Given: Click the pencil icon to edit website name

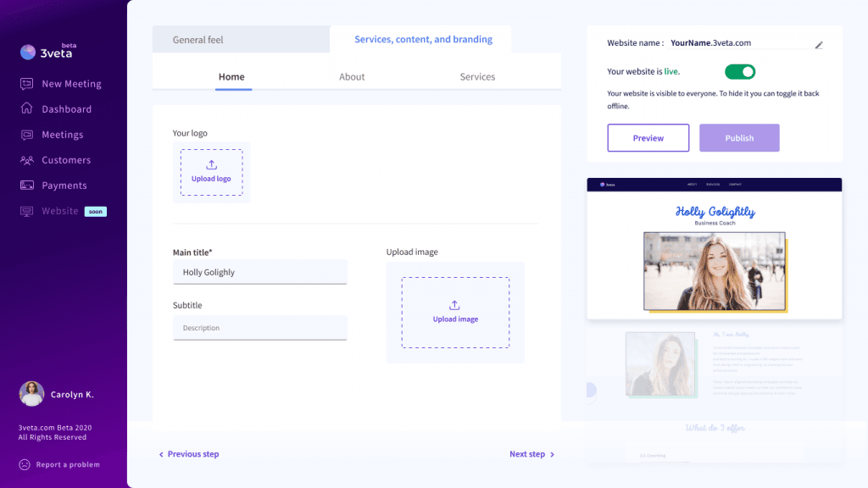Looking at the screenshot, I should pyautogui.click(x=819, y=45).
